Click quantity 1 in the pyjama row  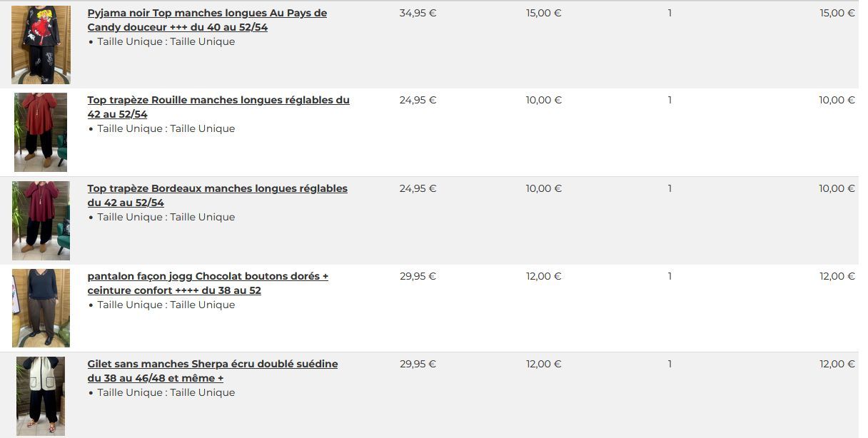(x=670, y=13)
